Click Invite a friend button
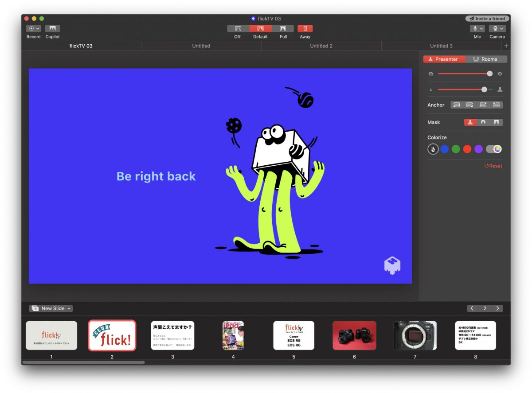The height and width of the screenshot is (393, 532). 487,19
